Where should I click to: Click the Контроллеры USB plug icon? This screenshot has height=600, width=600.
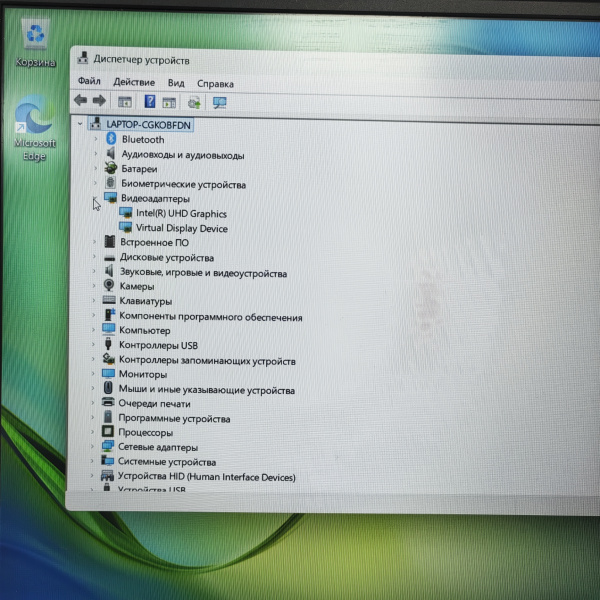tap(108, 344)
